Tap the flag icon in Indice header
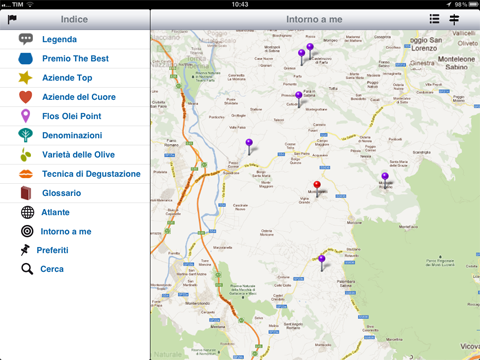Screen dimensions: 480x360 click(x=12, y=19)
